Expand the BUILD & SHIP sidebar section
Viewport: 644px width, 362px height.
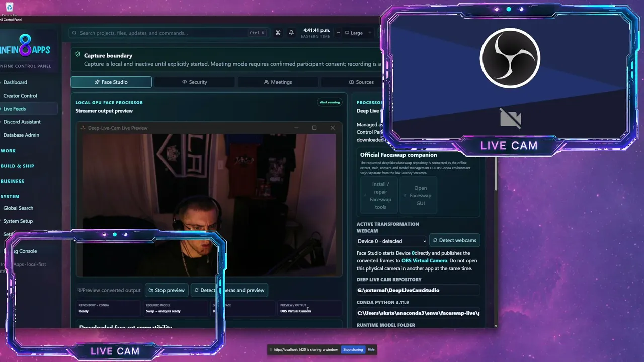(x=18, y=166)
